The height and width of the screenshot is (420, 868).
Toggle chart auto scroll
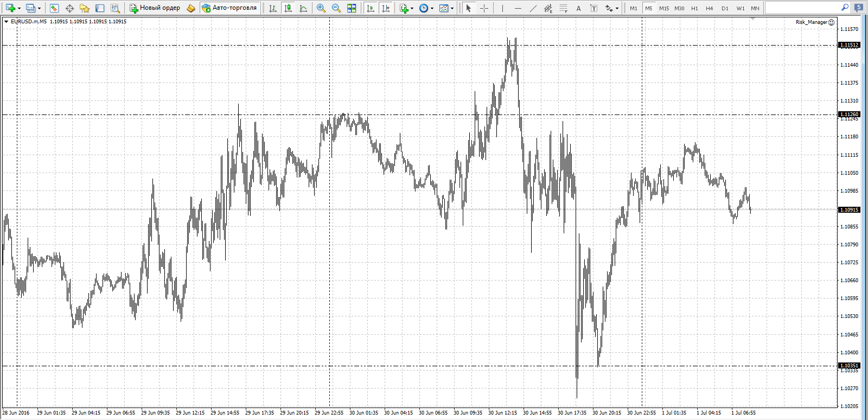click(x=371, y=8)
